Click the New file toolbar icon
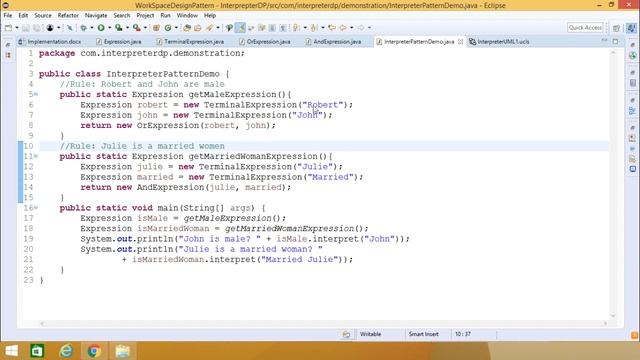This screenshot has height=360, width=640. (9, 28)
